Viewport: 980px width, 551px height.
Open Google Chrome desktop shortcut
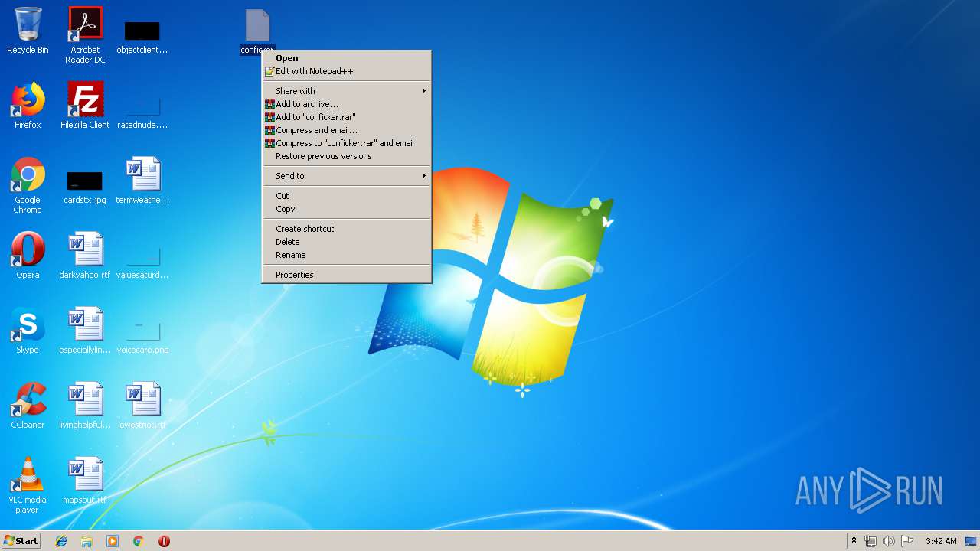click(x=28, y=185)
